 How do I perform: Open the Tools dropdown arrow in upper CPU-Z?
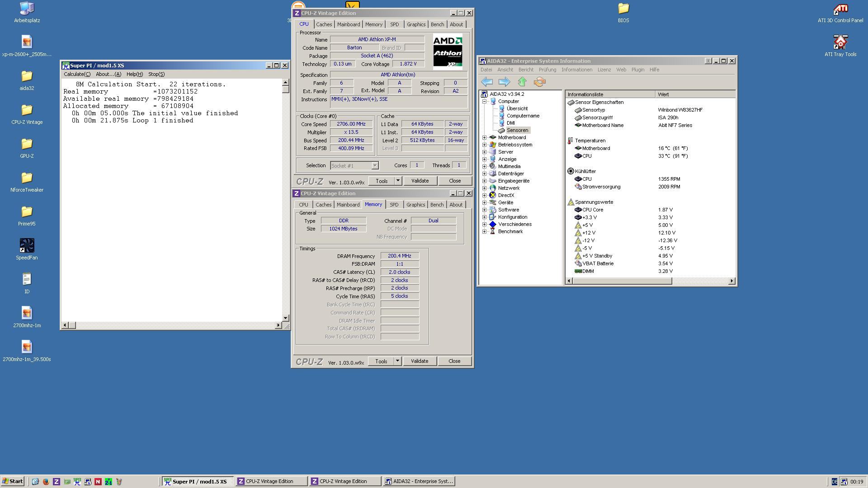point(398,181)
